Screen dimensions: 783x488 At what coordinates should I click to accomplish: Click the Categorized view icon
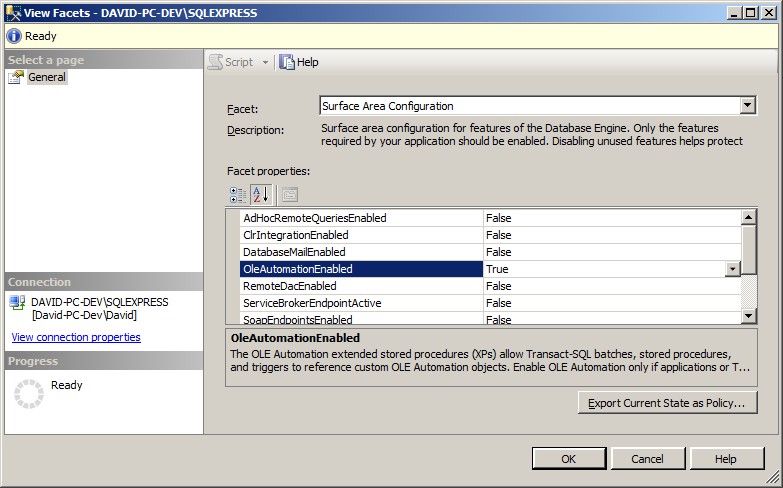click(x=238, y=194)
